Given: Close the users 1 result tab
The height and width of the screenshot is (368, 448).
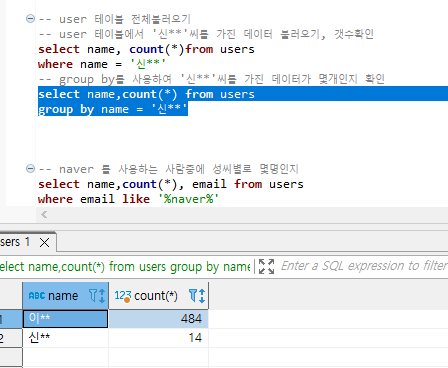Looking at the screenshot, I should pos(44,242).
